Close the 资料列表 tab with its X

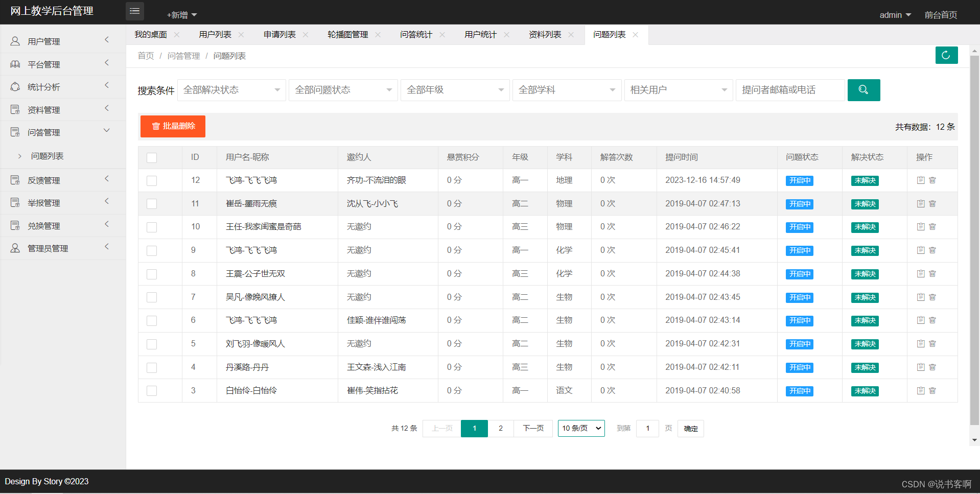pos(571,35)
